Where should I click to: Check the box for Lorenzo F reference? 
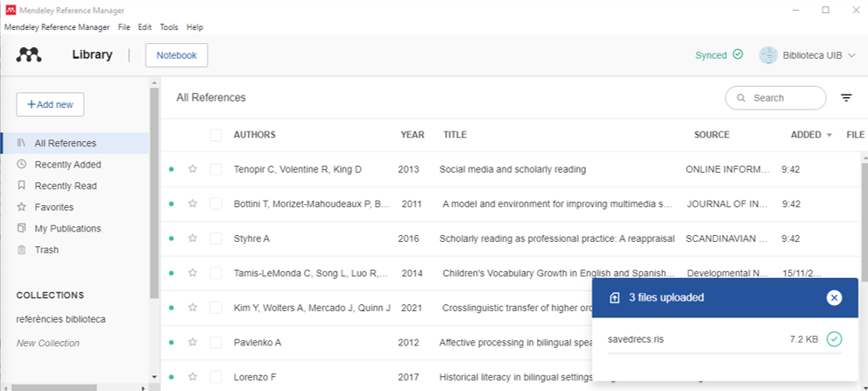215,377
